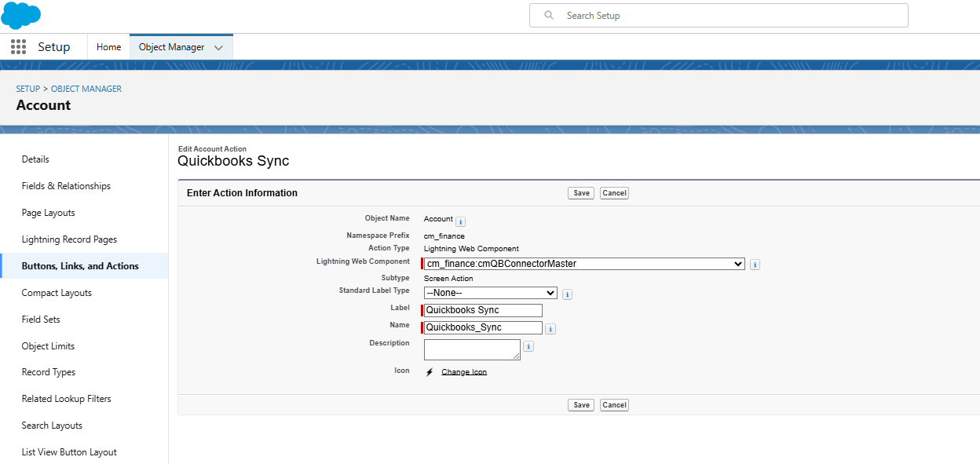Switch to the Home tab
The height and width of the screenshot is (464, 980).
click(x=108, y=47)
